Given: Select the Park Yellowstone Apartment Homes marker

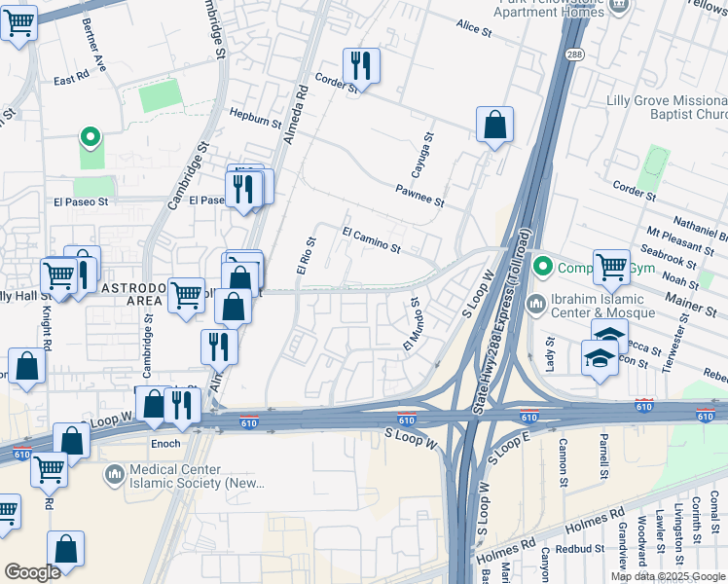Looking at the screenshot, I should pos(619,7).
